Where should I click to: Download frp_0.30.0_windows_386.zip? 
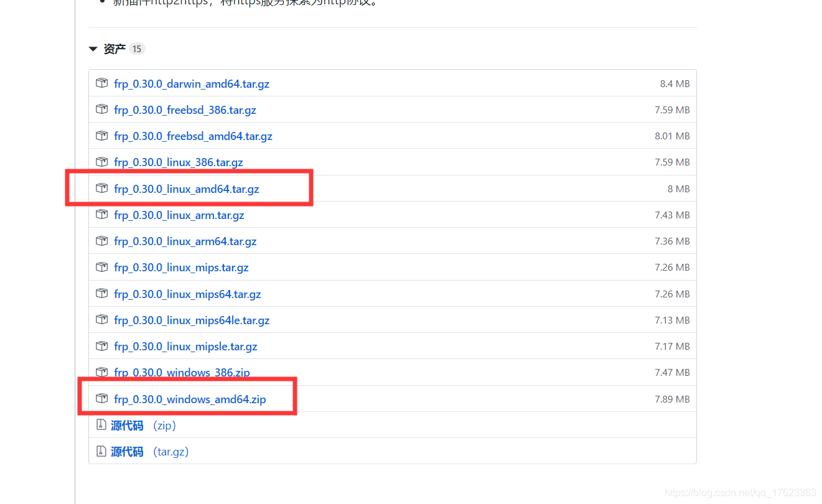pyautogui.click(x=182, y=372)
